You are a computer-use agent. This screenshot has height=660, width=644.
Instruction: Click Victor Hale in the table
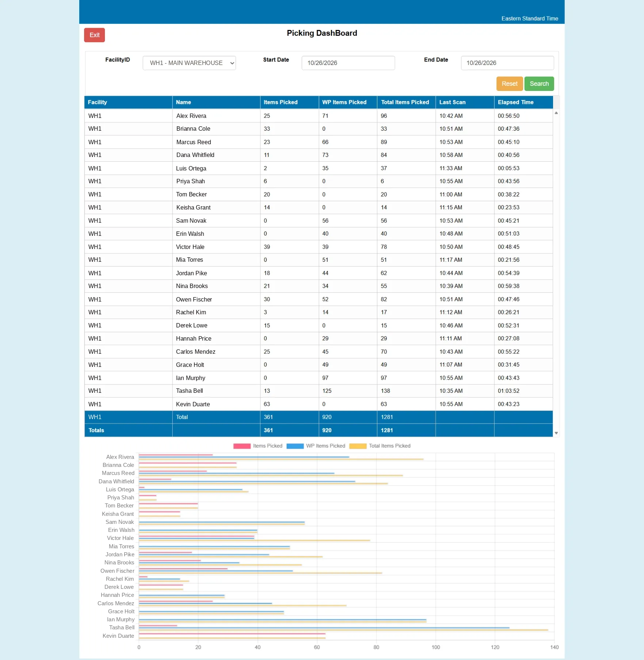click(190, 247)
